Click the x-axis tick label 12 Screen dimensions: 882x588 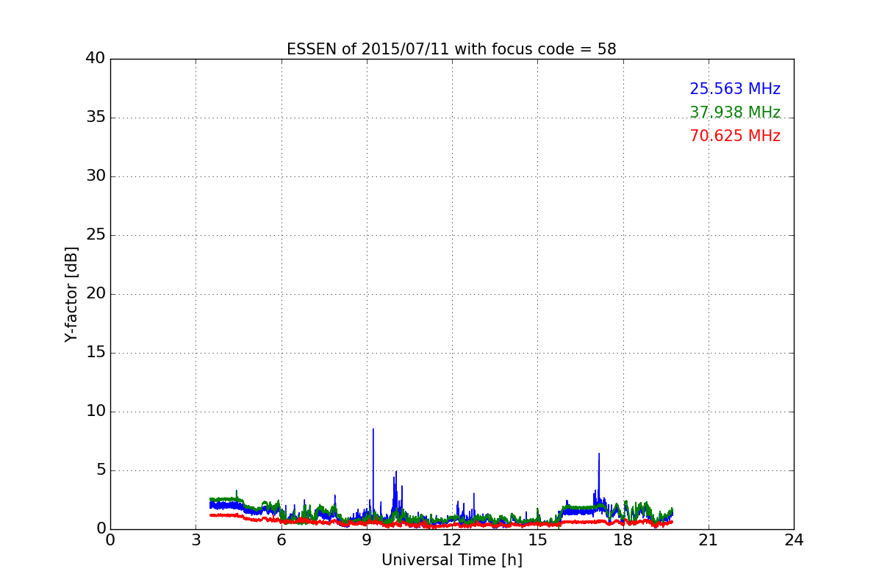click(452, 539)
